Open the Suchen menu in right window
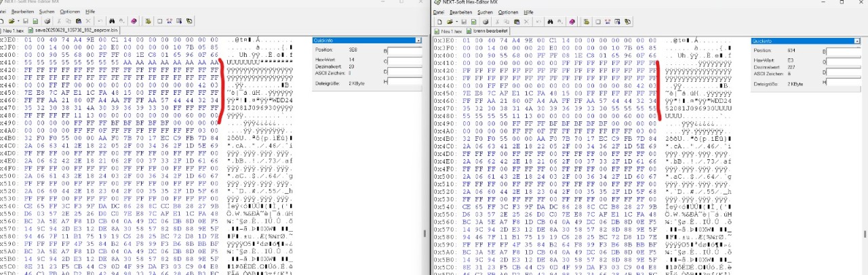The height and width of the screenshot is (275, 868). (485, 12)
